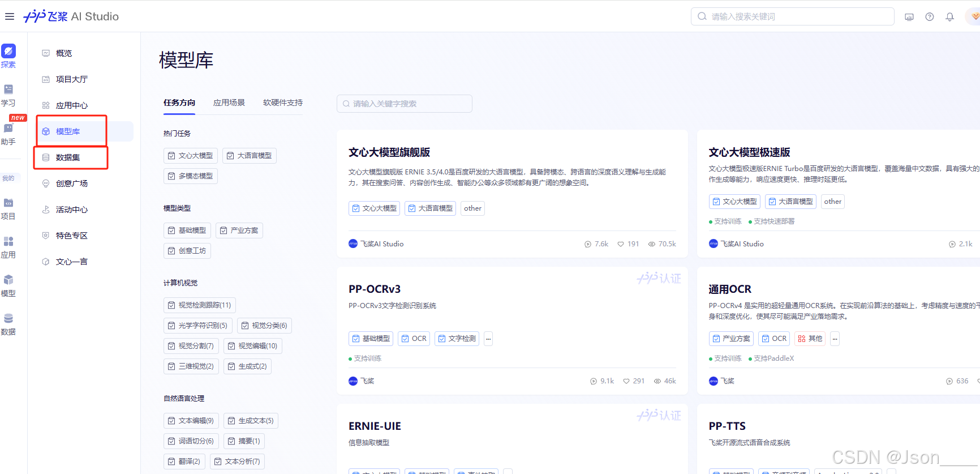This screenshot has height=474, width=980.
Task: Open 概览 in the sidebar
Action: pyautogui.click(x=64, y=53)
